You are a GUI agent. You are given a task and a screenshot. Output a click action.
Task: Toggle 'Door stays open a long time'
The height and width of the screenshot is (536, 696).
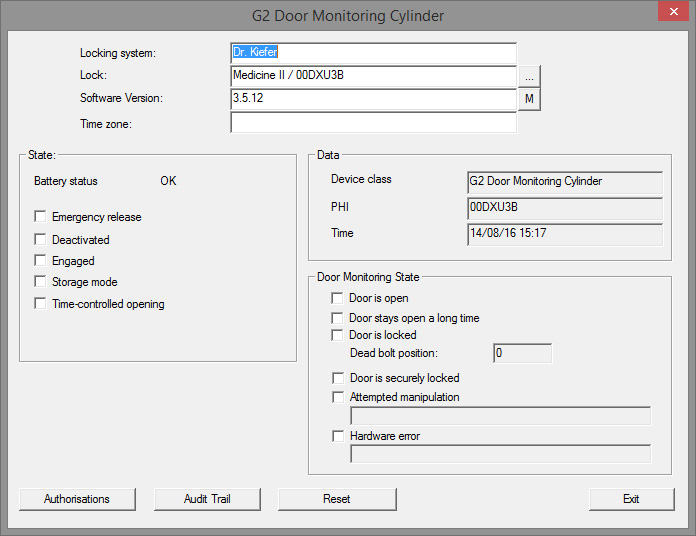(x=338, y=318)
